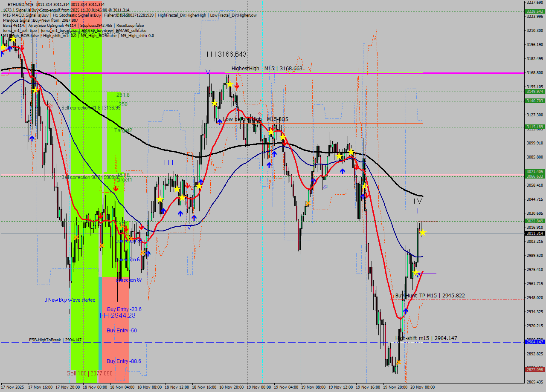Click the black I V wave label
Viewport: 546px width, 392px height.
point(417,200)
